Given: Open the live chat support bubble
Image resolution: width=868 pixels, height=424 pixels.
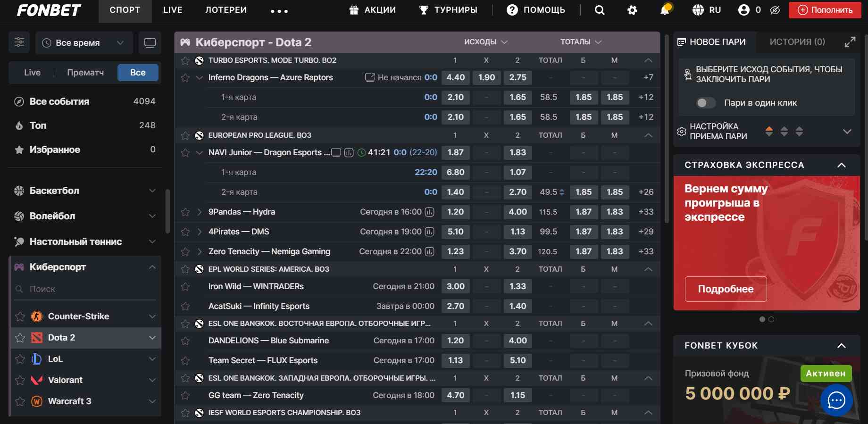Looking at the screenshot, I should point(836,400).
